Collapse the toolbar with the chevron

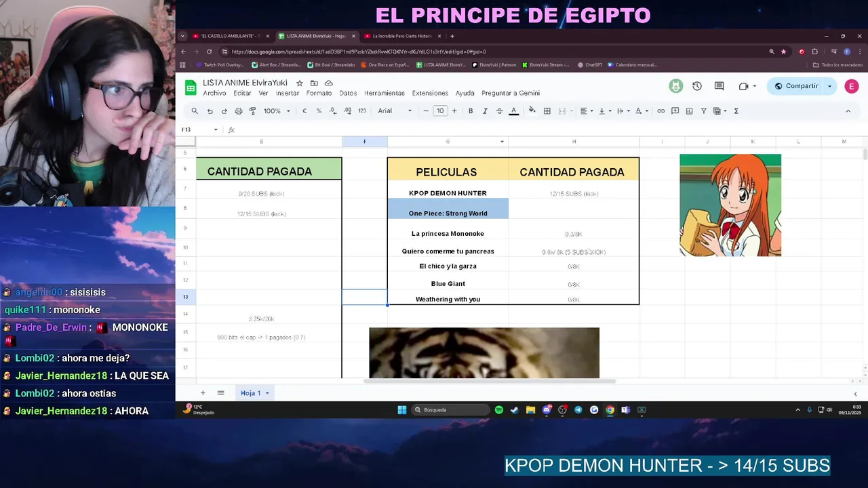click(x=848, y=111)
